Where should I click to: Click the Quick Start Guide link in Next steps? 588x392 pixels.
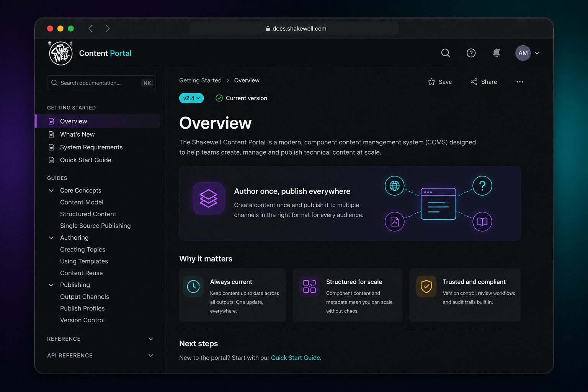click(x=296, y=358)
